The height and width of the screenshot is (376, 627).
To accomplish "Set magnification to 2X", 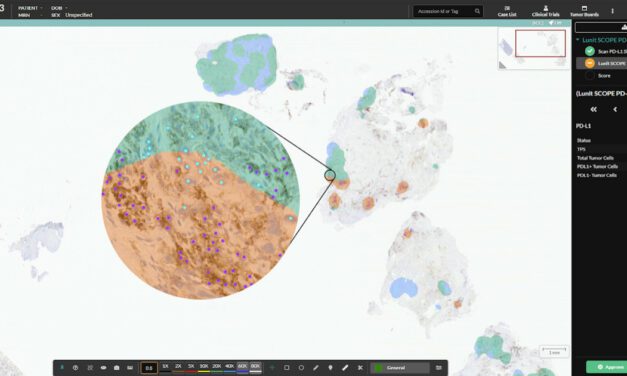I will pyautogui.click(x=178, y=367).
